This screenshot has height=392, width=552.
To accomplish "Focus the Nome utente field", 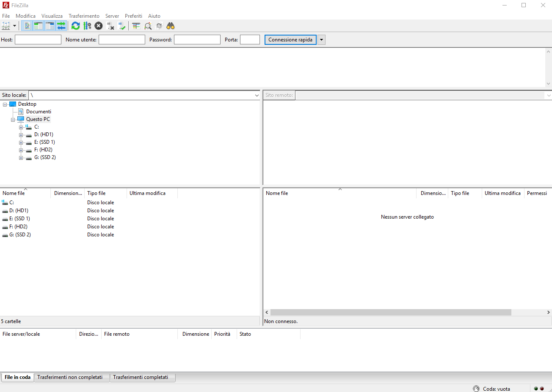I will click(122, 40).
